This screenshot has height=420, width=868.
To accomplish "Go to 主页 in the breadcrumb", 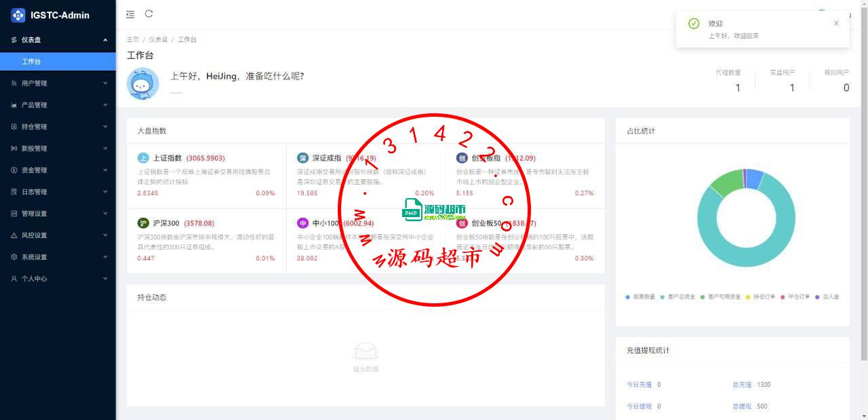I will pyautogui.click(x=133, y=40).
